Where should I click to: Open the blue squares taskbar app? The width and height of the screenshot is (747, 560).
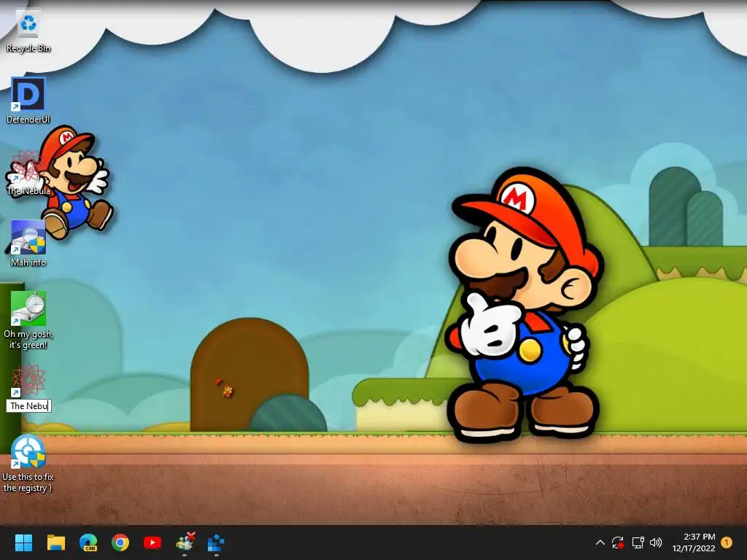[216, 542]
